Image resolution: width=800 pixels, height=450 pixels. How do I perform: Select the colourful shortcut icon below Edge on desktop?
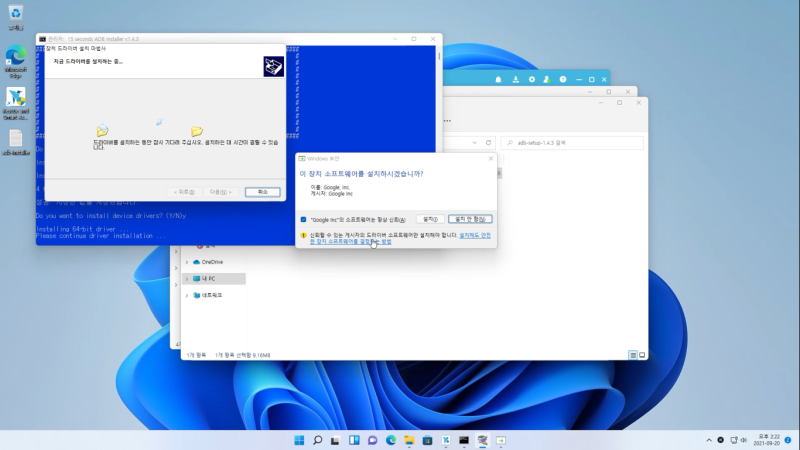pyautogui.click(x=16, y=104)
